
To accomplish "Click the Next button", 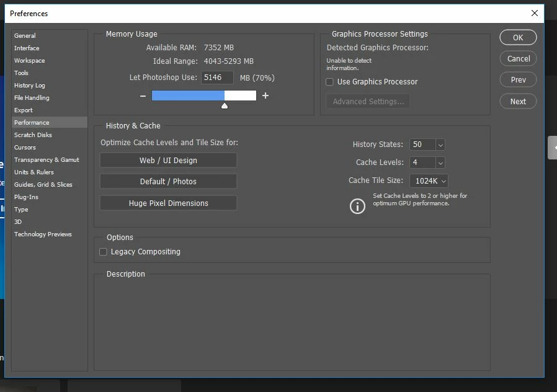I will (518, 102).
